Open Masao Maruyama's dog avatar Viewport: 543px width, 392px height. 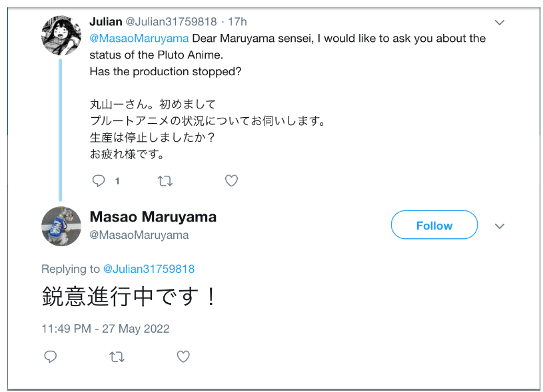point(61,226)
